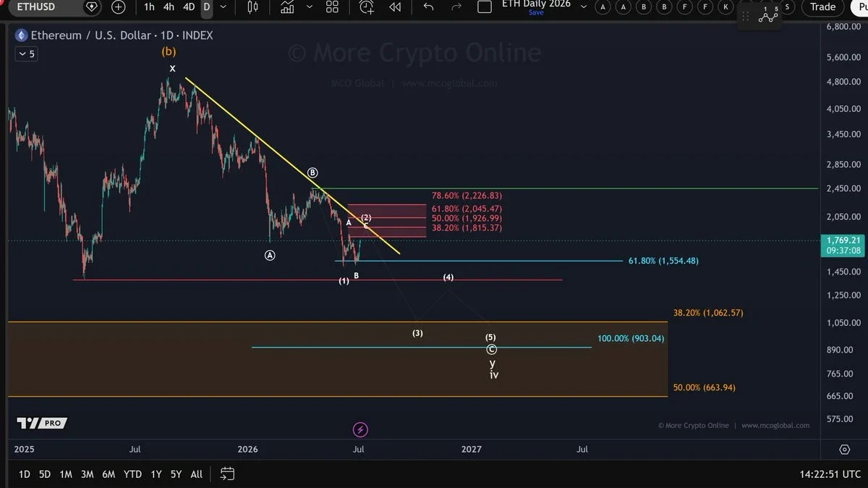This screenshot has height=488, width=868.
Task: Select the red horizontal support line
Action: [318, 279]
